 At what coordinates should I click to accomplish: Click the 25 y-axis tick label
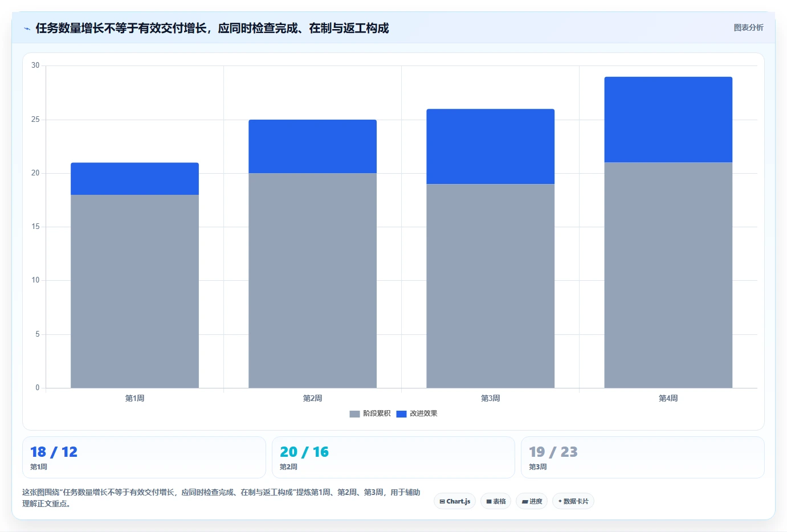coord(35,119)
